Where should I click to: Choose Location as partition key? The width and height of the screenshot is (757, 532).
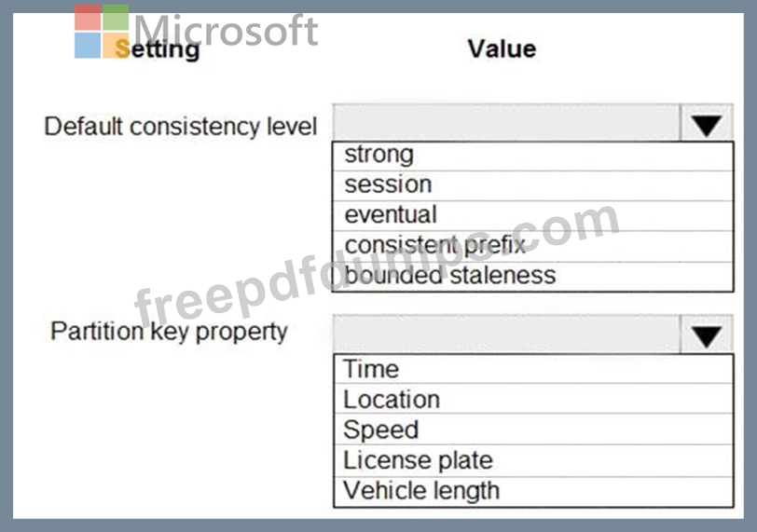click(533, 399)
